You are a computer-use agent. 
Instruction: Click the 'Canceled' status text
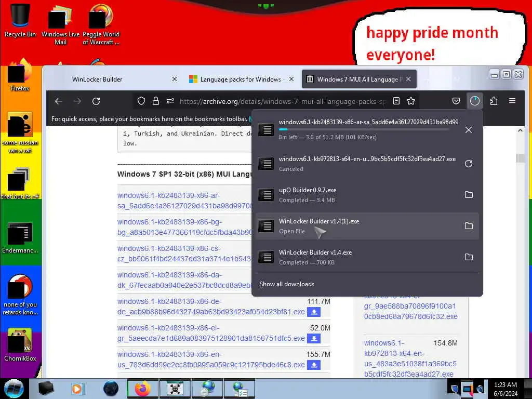click(291, 169)
